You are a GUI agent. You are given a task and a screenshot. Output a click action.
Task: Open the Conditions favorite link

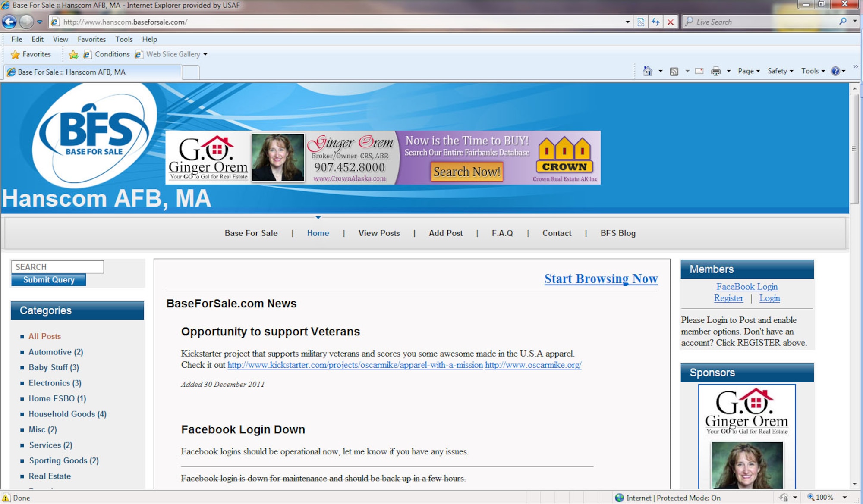[107, 54]
